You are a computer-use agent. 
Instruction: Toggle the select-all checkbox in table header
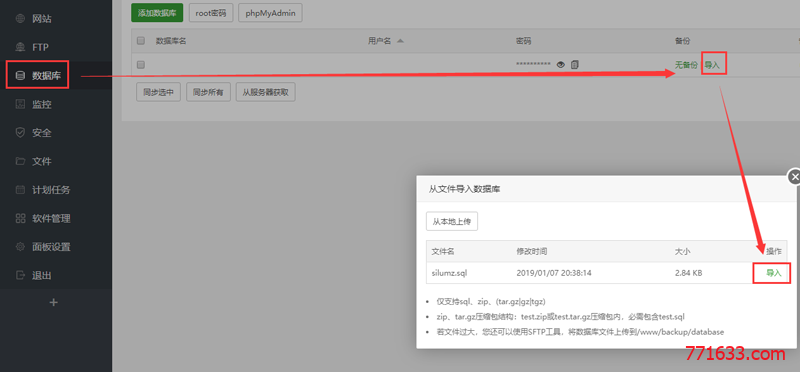[x=141, y=41]
